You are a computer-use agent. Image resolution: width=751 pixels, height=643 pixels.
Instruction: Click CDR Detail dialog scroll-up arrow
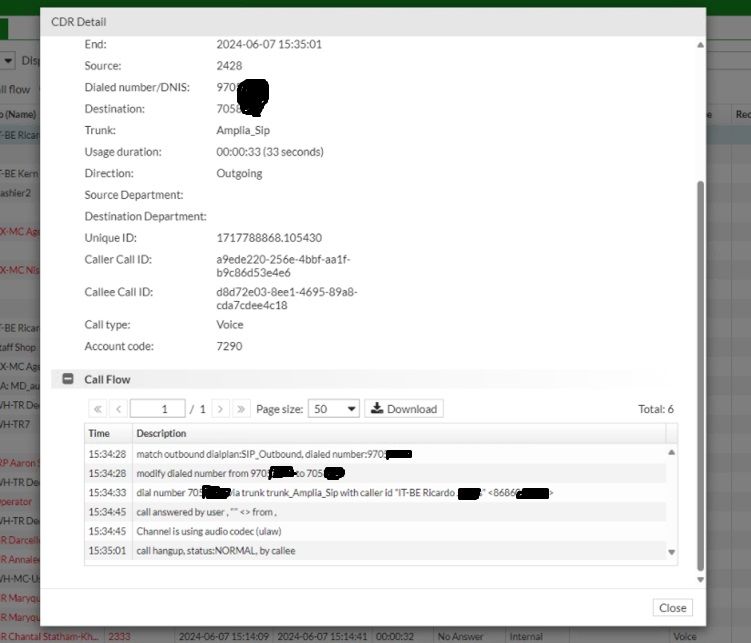click(x=700, y=45)
